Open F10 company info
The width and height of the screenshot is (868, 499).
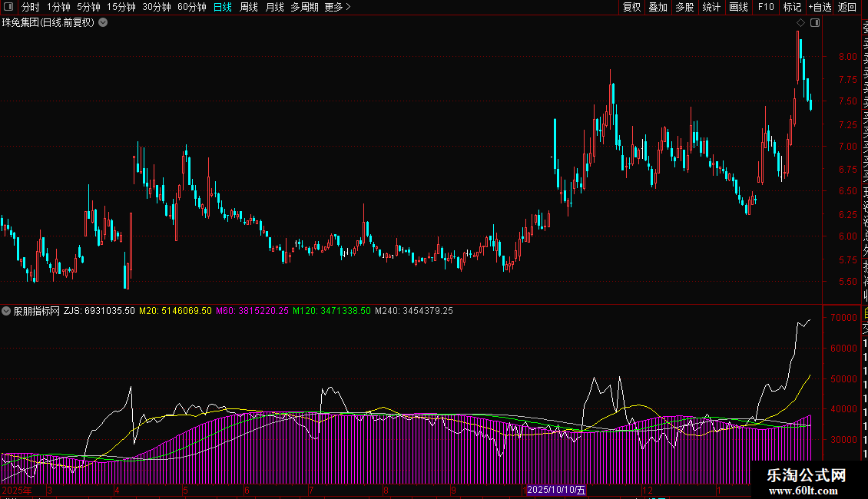[x=766, y=7]
